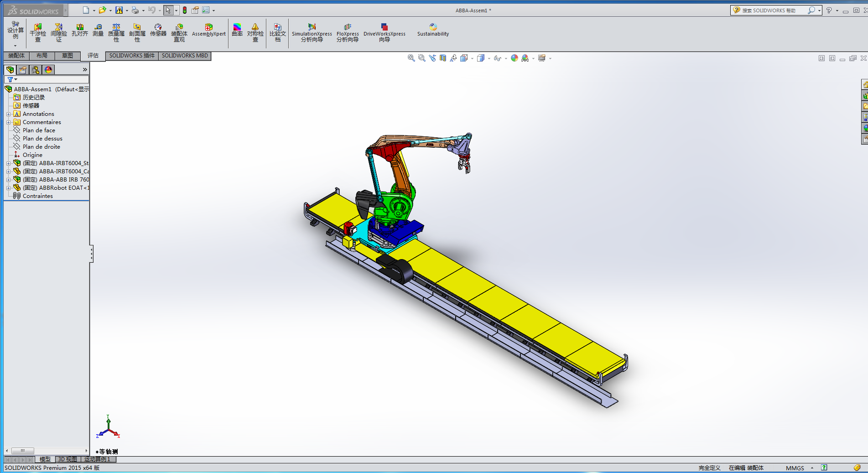The height and width of the screenshot is (473, 868).
Task: Launch AssemblyXpert
Action: click(x=209, y=30)
